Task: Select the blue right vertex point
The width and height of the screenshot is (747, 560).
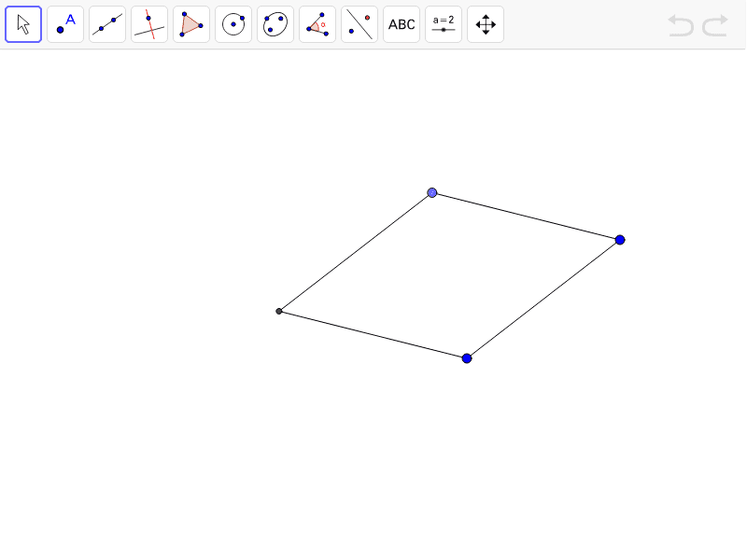Action: 620,240
